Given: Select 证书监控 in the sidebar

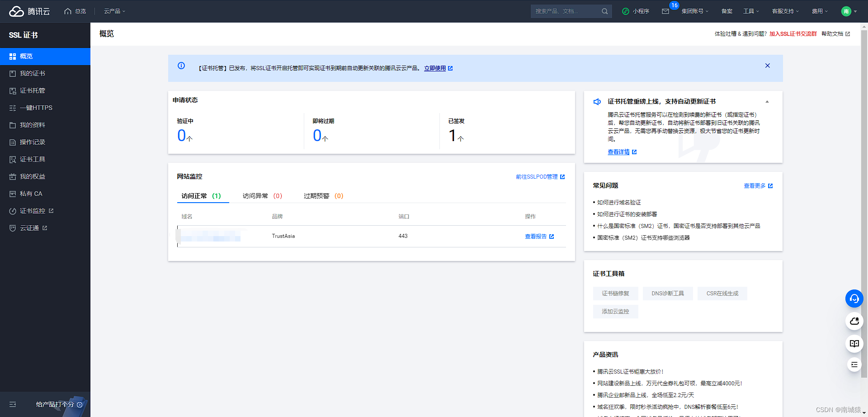Looking at the screenshot, I should pyautogui.click(x=34, y=210).
